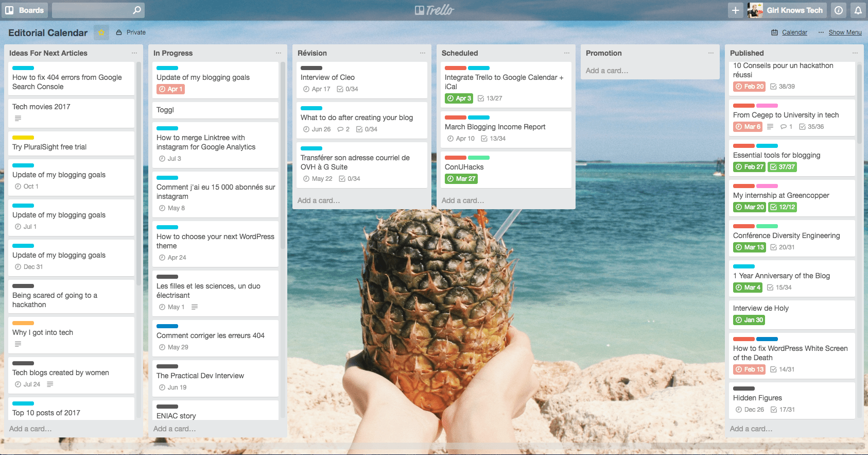Viewport: 868px width, 455px height.
Task: Click checklist 38/39 on 10 Conseils card
Action: pos(783,87)
